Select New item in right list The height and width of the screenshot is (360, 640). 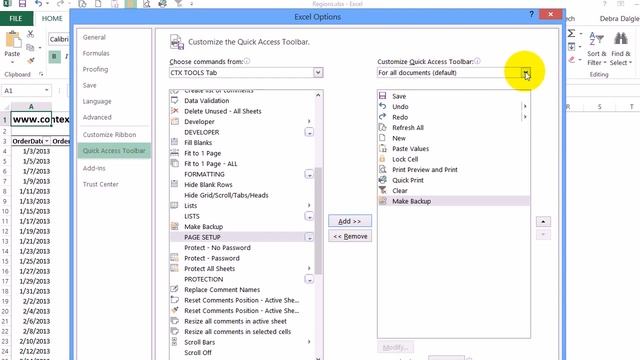point(453,138)
